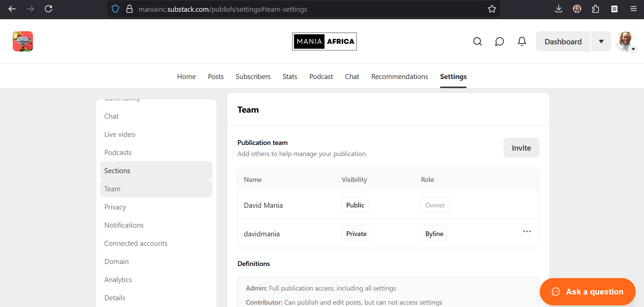Open the Subscribers tab

click(253, 77)
